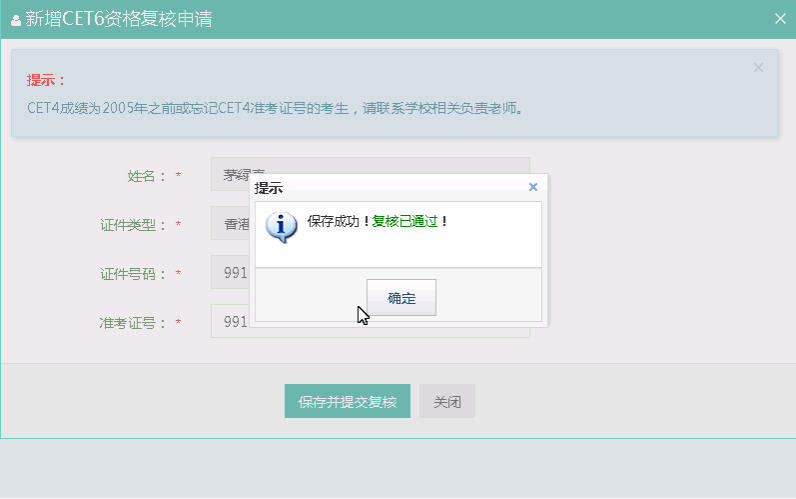Dismiss the blue hint alert banner
796x499 pixels.
coord(758,68)
